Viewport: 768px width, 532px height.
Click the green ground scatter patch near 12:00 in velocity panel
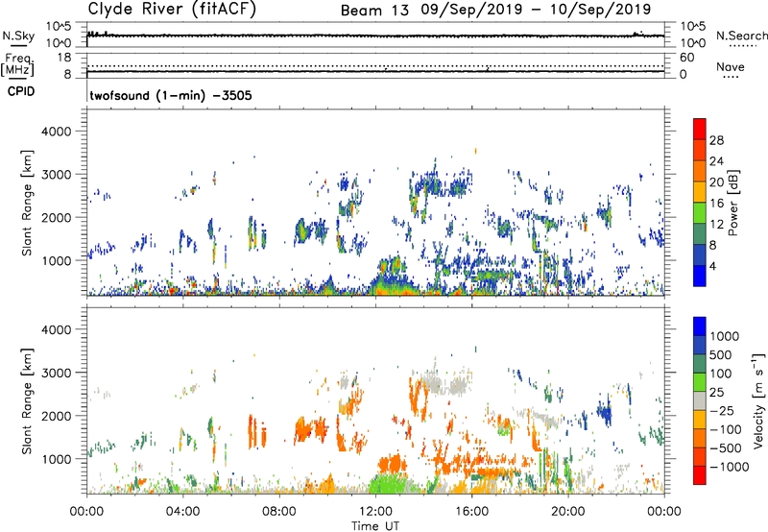390,484
